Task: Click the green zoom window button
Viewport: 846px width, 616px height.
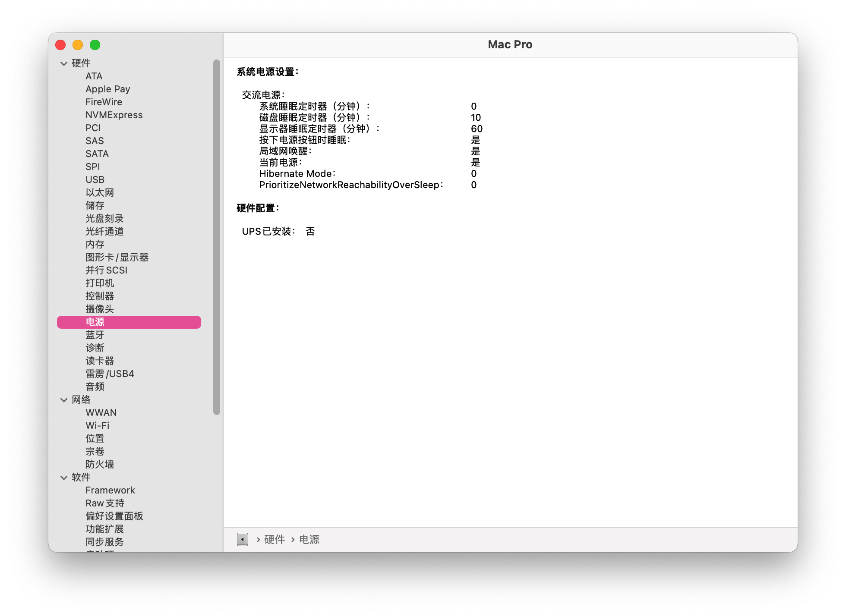Action: pyautogui.click(x=95, y=45)
